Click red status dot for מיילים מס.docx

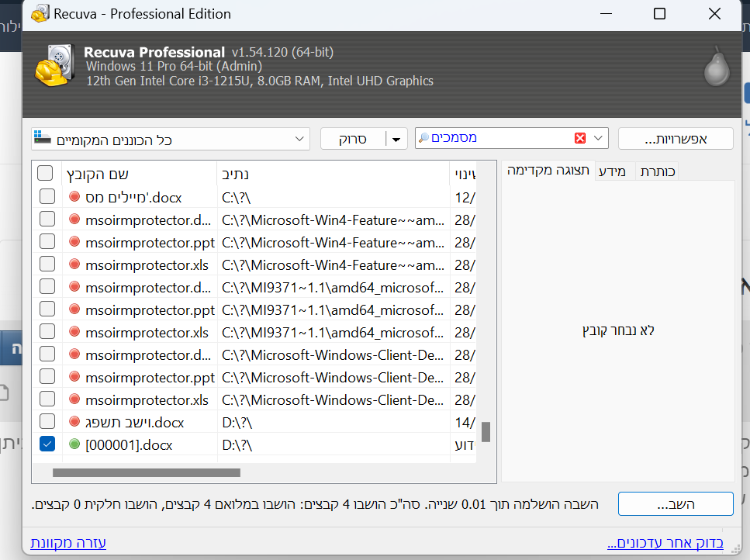74,196
